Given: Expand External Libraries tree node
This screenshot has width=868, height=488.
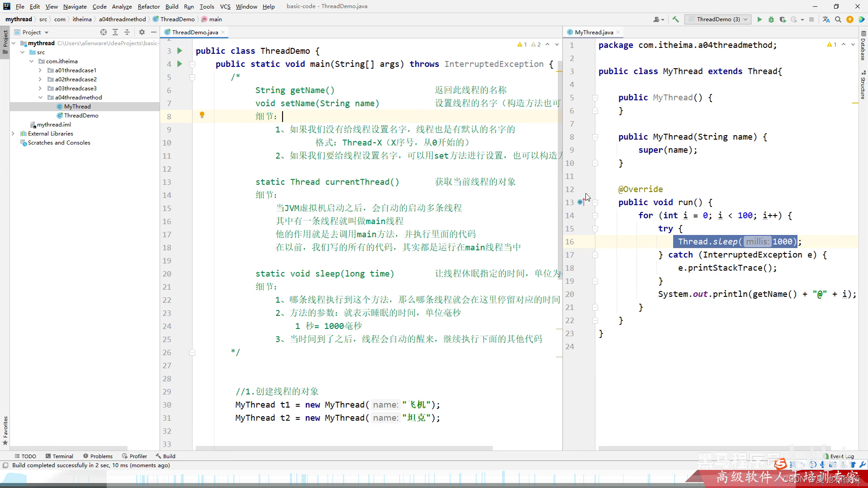Looking at the screenshot, I should tap(13, 133).
